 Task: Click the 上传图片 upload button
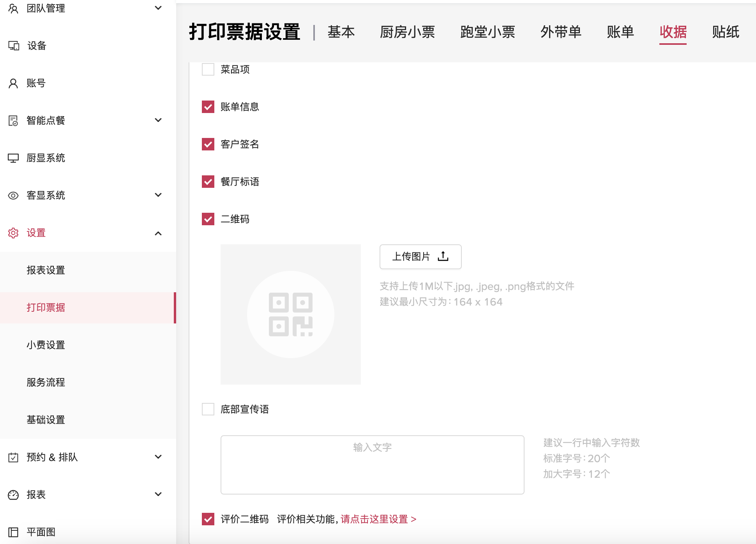click(x=420, y=256)
